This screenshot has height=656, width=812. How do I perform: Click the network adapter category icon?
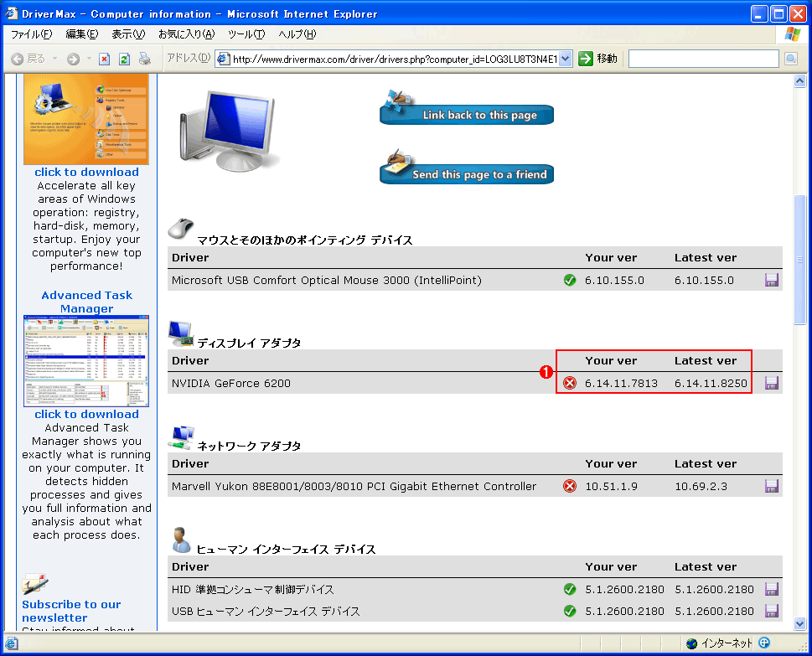(x=181, y=437)
